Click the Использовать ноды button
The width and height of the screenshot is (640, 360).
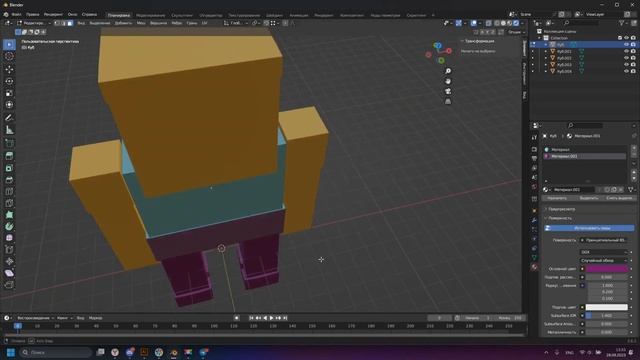click(x=589, y=228)
